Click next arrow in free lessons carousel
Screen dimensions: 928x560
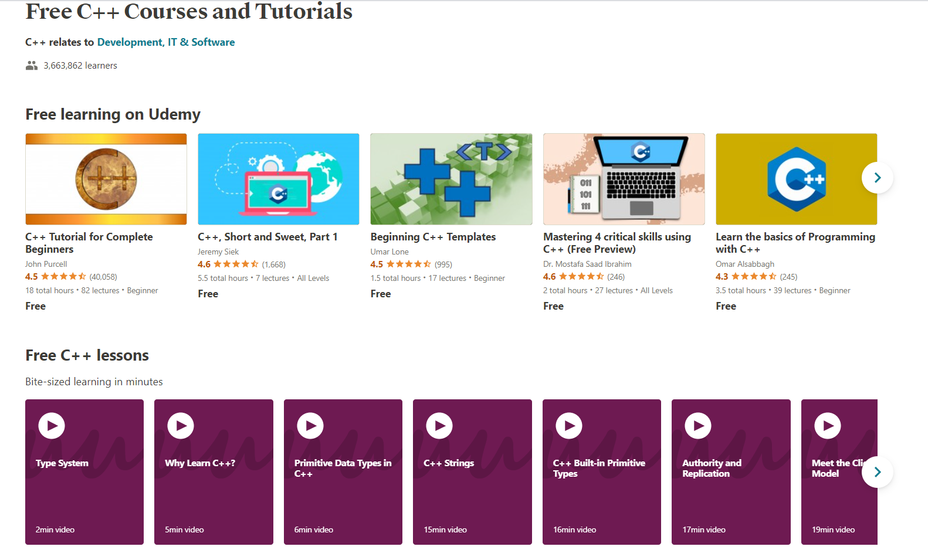[878, 472]
